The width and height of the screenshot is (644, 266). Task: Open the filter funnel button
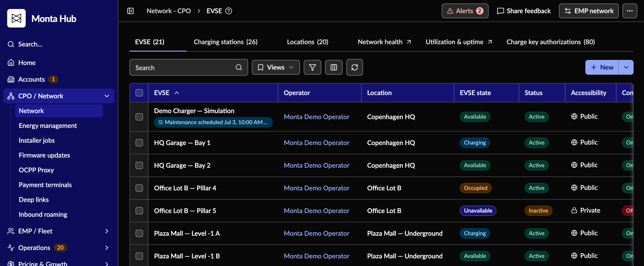(x=312, y=67)
